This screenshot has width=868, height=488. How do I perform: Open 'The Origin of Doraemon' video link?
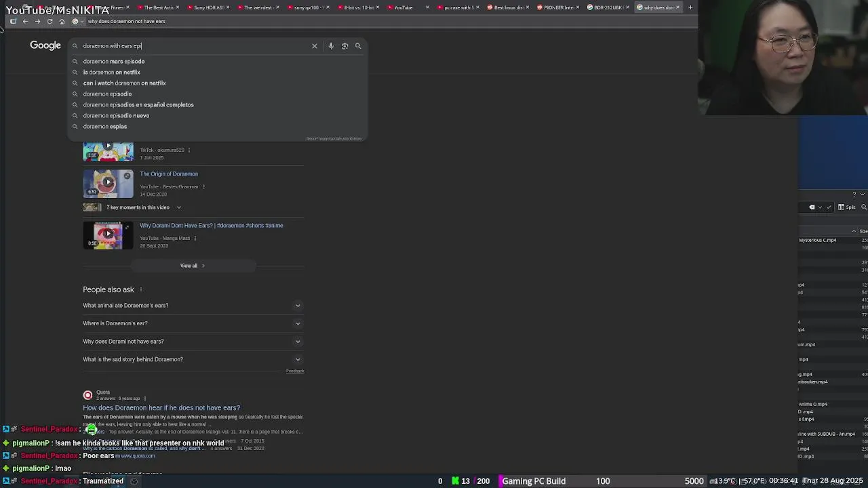click(x=169, y=174)
